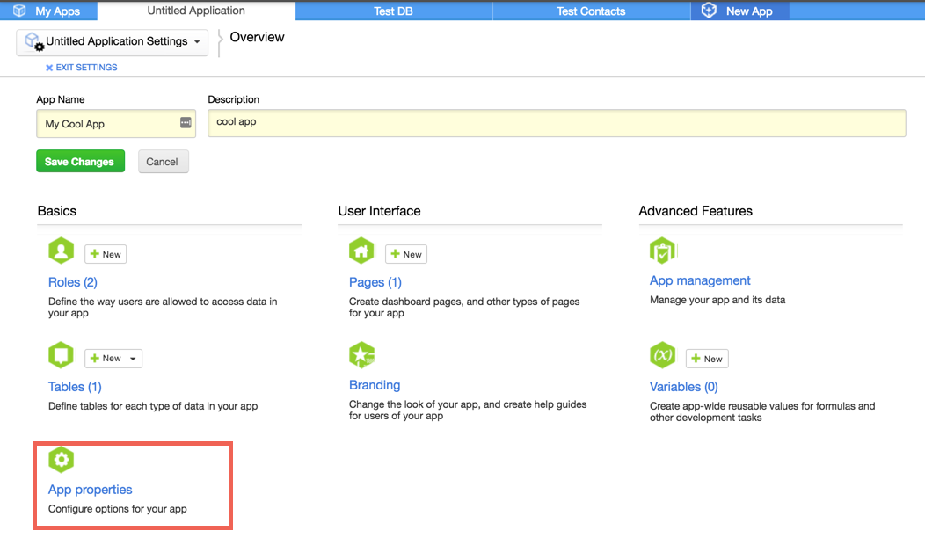Click the Branding star icon
This screenshot has height=560, width=925.
click(361, 354)
